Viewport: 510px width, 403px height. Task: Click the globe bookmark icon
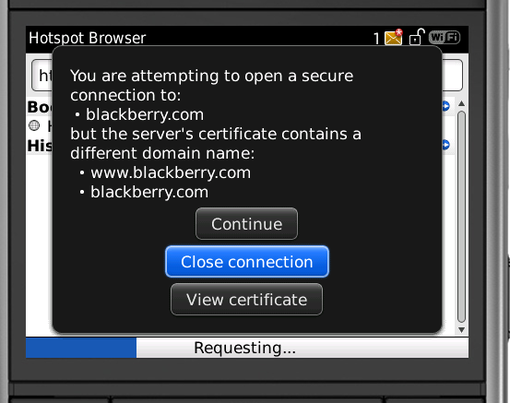(34, 126)
